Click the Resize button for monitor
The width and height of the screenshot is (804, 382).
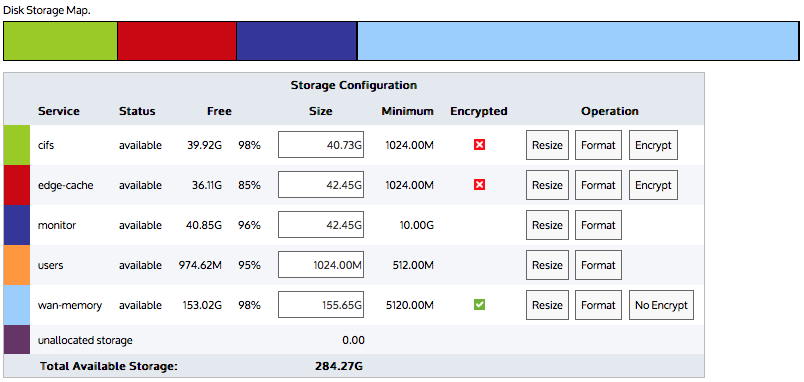pos(547,225)
